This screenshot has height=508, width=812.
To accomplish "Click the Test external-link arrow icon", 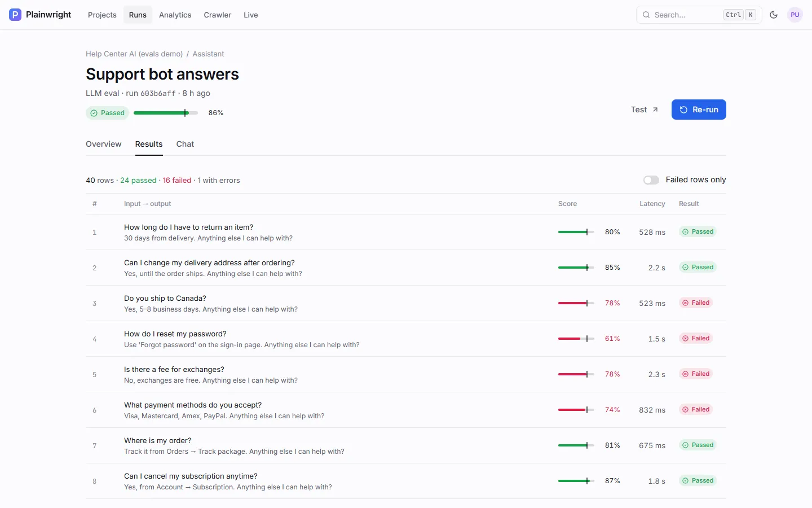I will coord(655,110).
